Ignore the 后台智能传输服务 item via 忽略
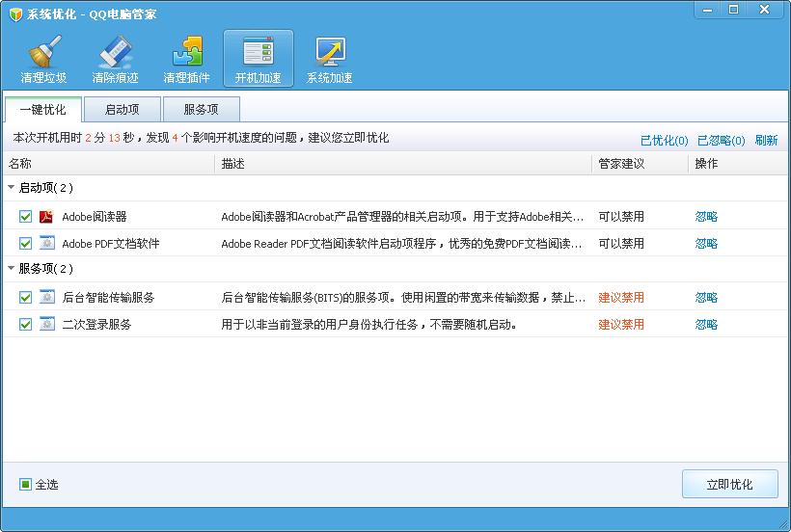 [706, 297]
